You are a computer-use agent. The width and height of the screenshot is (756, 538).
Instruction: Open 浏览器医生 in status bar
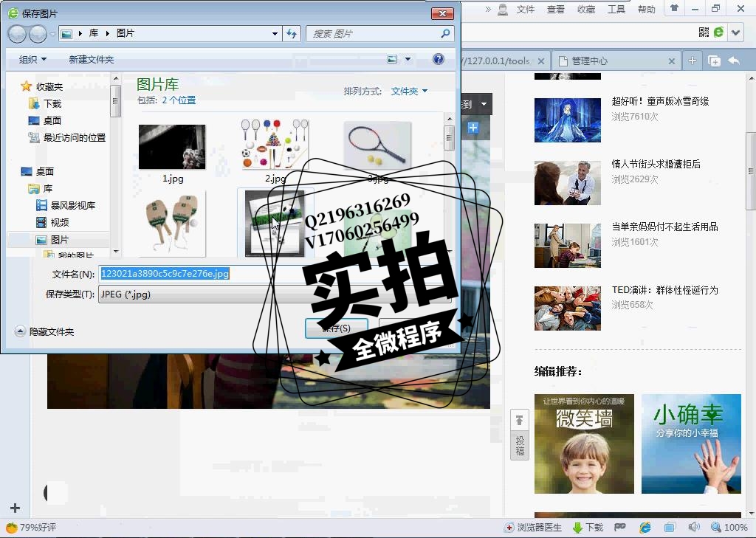(533, 528)
